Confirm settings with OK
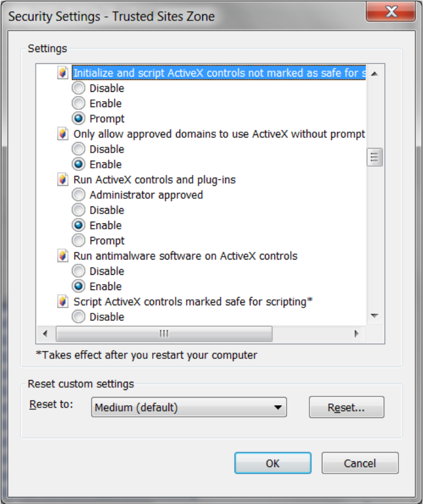The width and height of the screenshot is (423, 504). (x=271, y=463)
